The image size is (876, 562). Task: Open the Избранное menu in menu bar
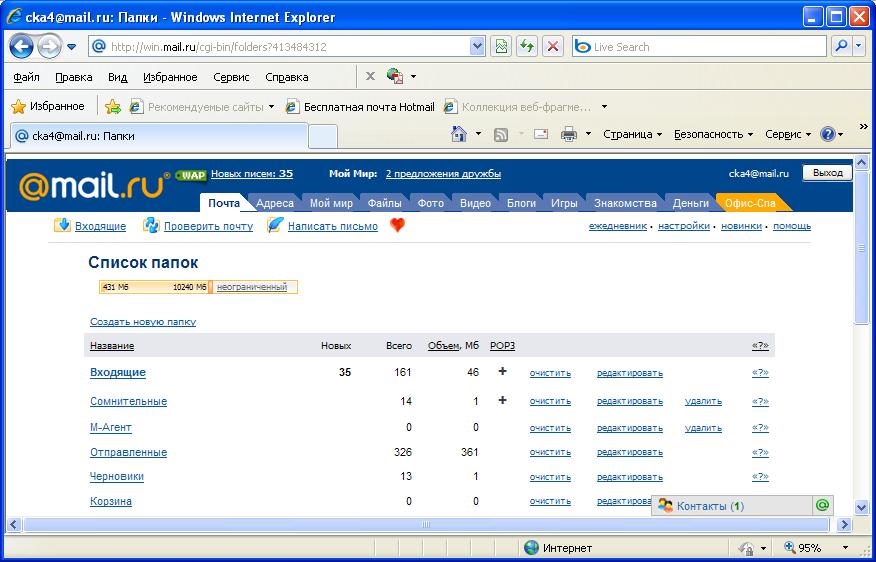click(x=170, y=77)
